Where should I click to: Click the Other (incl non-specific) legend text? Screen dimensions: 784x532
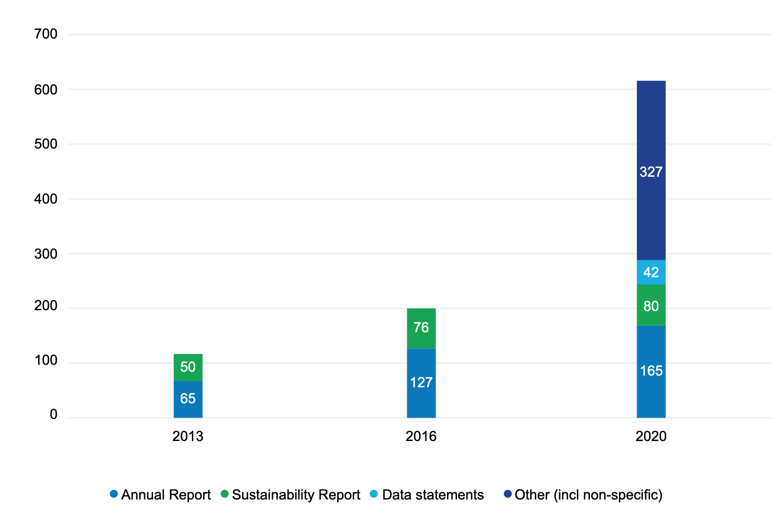pyautogui.click(x=588, y=495)
